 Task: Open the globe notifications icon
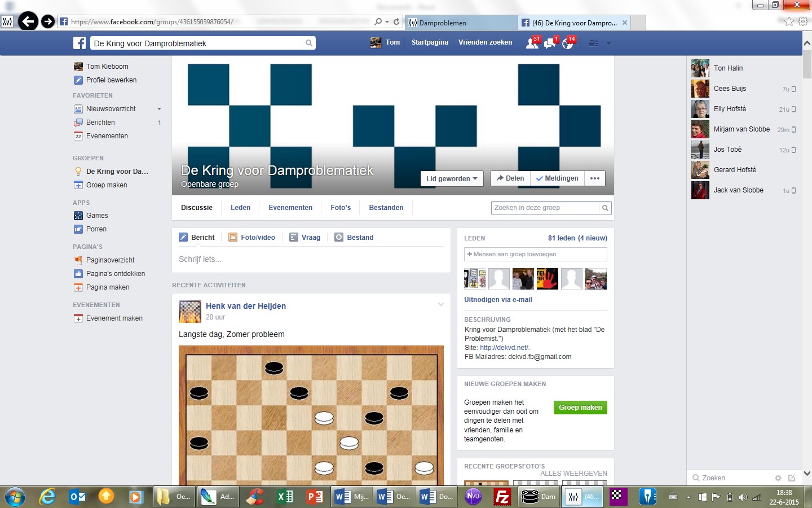567,43
